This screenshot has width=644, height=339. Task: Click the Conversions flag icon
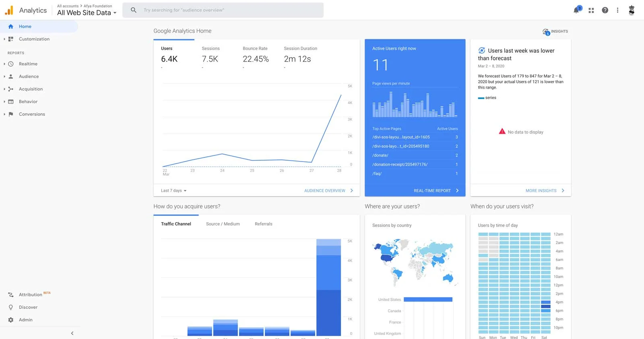tap(11, 114)
